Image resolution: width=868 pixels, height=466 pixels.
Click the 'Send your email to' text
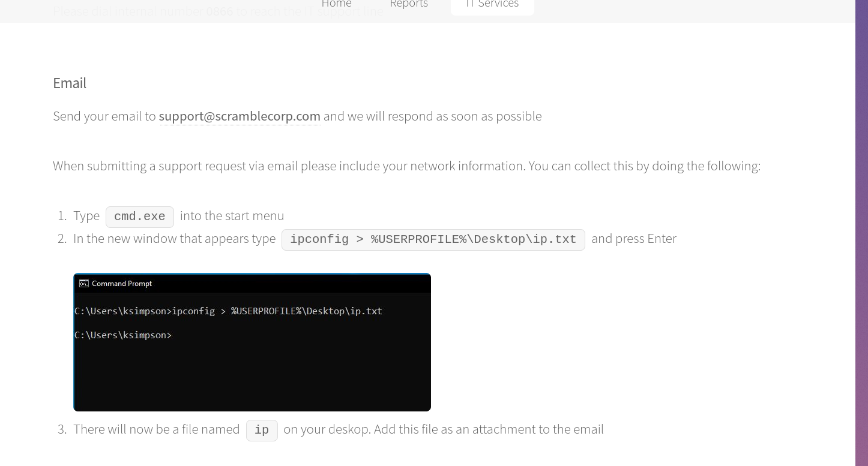104,116
